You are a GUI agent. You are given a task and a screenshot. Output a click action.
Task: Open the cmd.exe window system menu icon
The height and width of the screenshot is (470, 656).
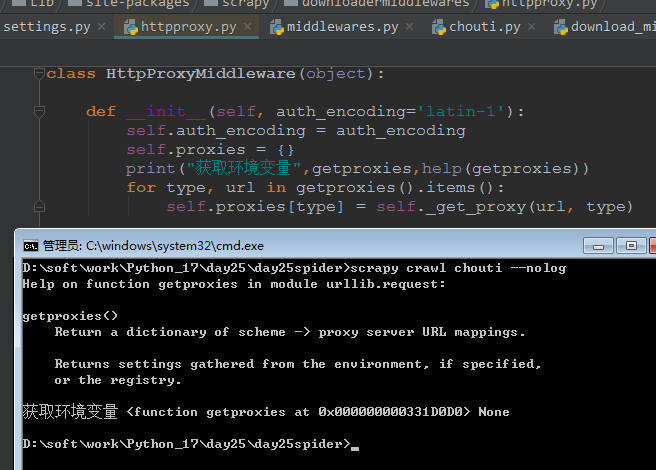coord(31,246)
